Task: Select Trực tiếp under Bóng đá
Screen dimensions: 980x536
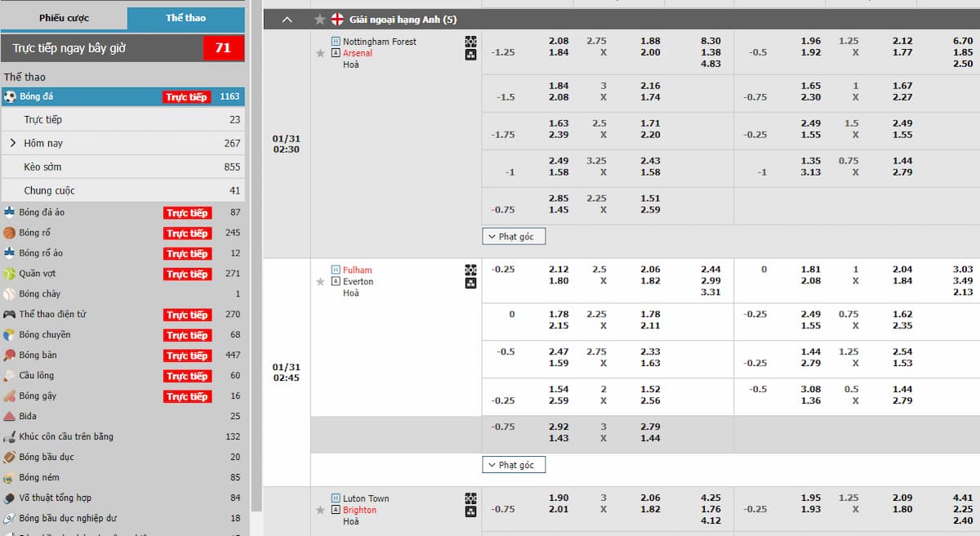Action: point(122,120)
